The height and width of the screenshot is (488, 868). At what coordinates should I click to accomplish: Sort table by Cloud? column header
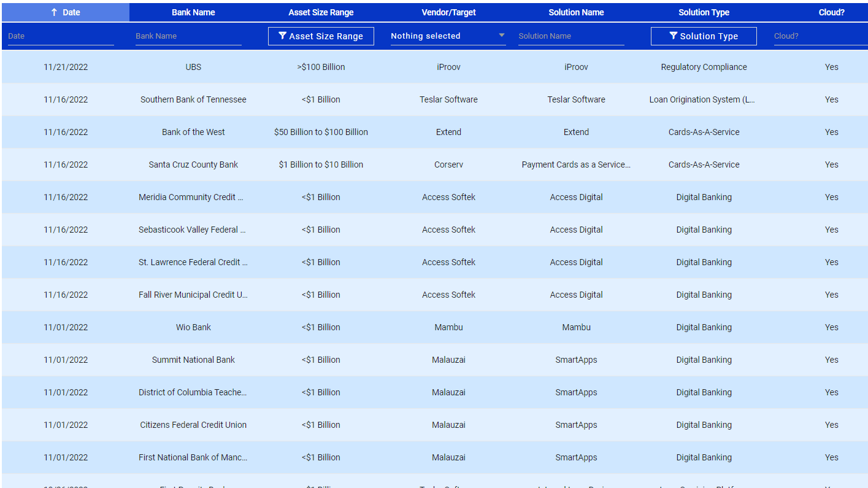831,12
